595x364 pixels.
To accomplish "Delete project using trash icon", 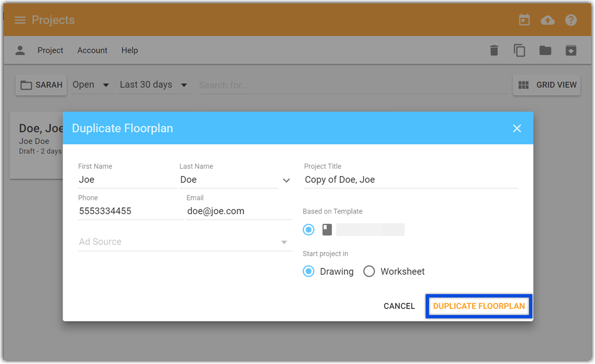I will tap(494, 50).
